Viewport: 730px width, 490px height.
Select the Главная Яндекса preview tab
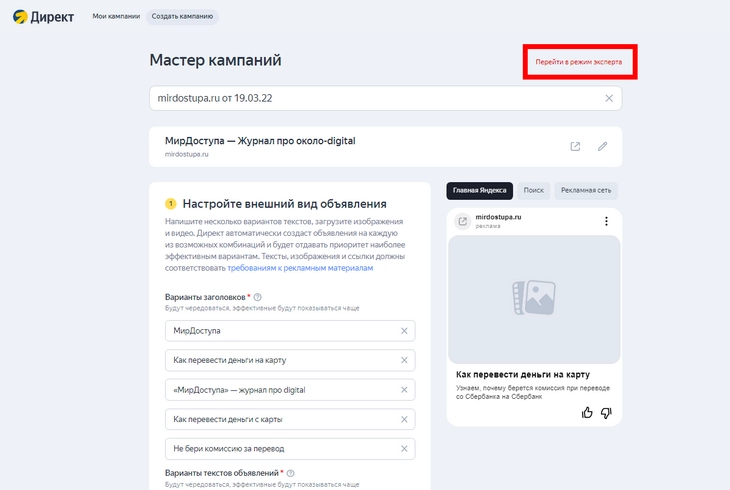click(x=480, y=191)
